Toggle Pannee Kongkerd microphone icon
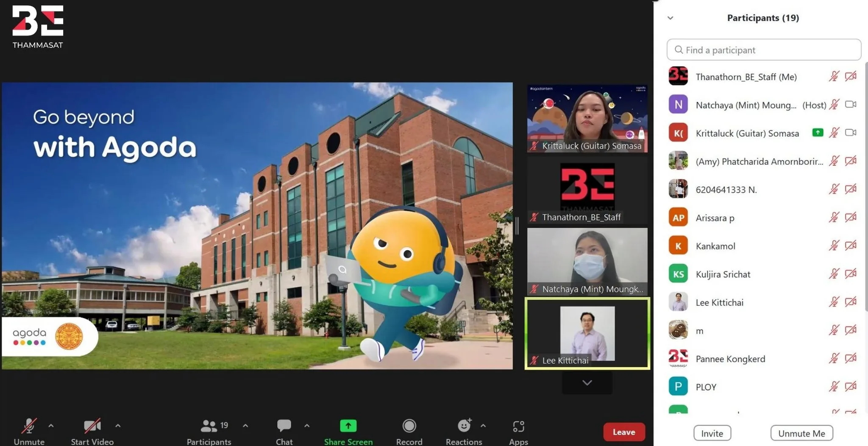This screenshot has height=446, width=868. pyautogui.click(x=834, y=358)
